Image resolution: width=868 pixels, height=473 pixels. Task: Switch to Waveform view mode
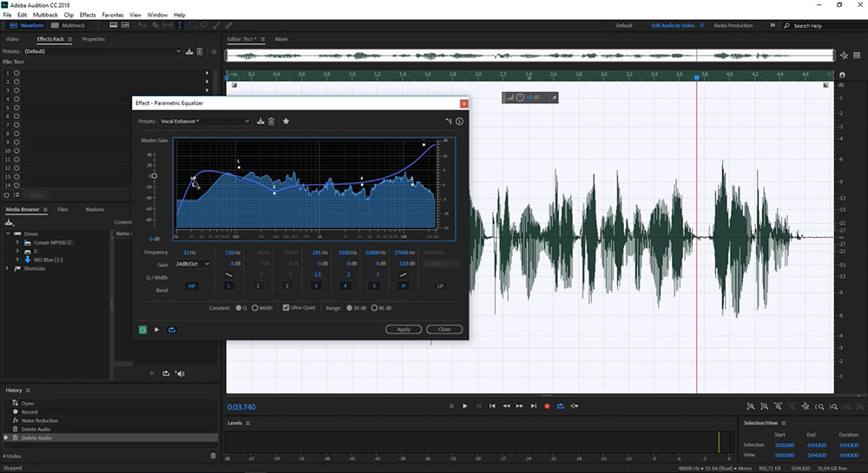tap(26, 25)
